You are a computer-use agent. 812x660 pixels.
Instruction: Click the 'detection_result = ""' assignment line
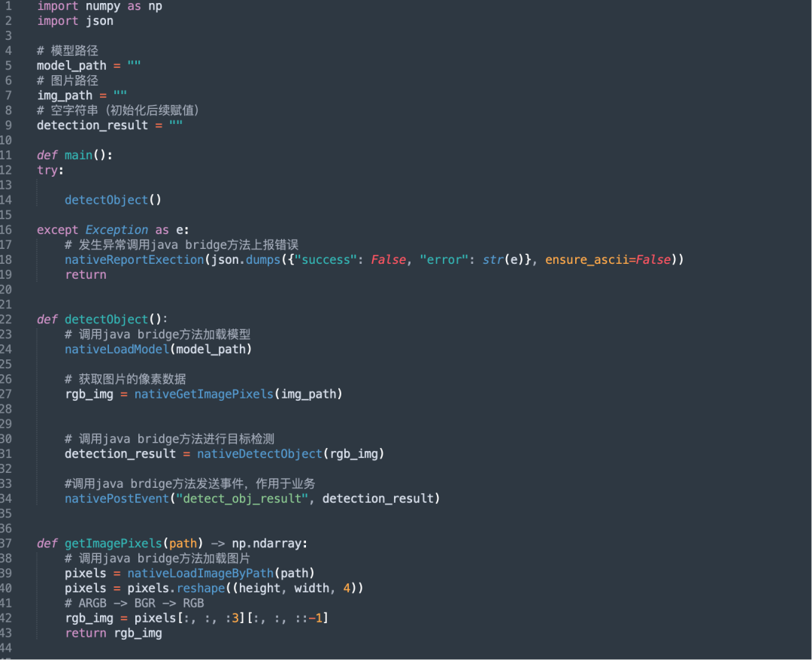point(110,126)
